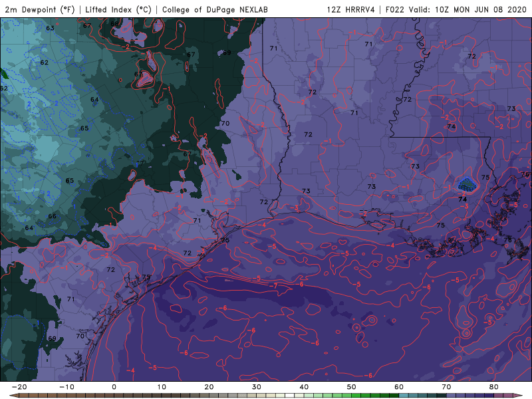The width and height of the screenshot is (532, 399).
Task: Click the colorbar label "-20"
Action: pyautogui.click(x=19, y=387)
